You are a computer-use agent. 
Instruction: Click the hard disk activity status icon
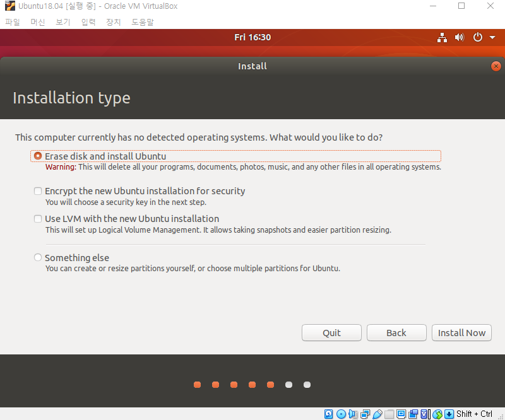[x=328, y=414]
